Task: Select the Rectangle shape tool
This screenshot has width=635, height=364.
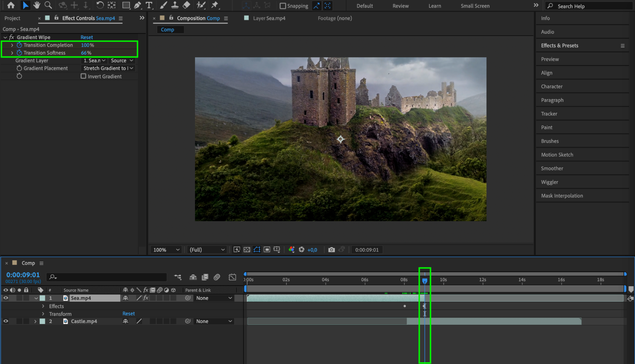Action: tap(126, 5)
